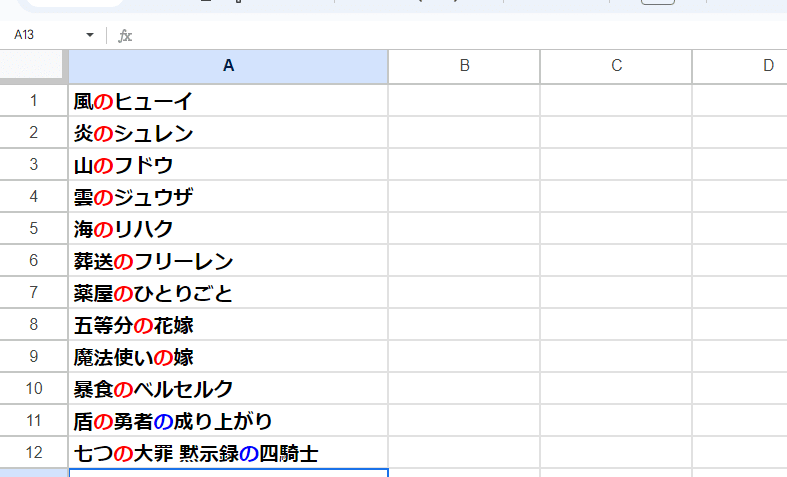787x477 pixels.
Task: Select row 8 header
Action: pos(34,324)
